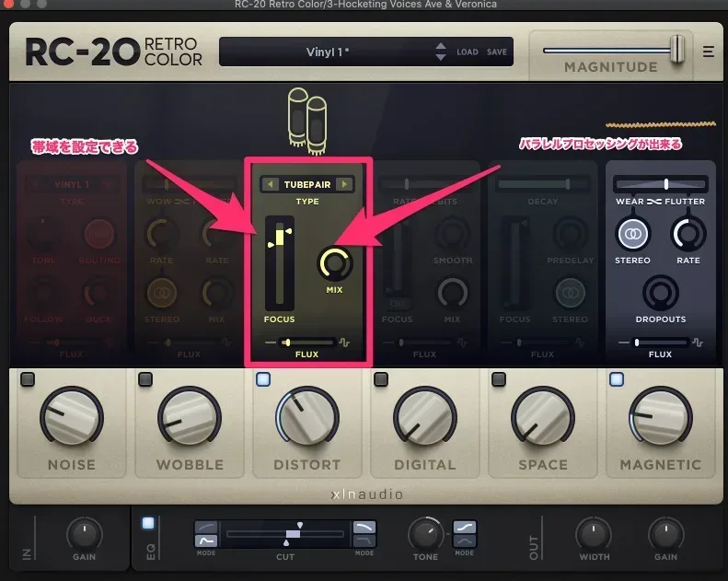Image resolution: width=728 pixels, height=581 pixels.
Task: Enable the SPACE module power toggle
Action: (x=499, y=379)
